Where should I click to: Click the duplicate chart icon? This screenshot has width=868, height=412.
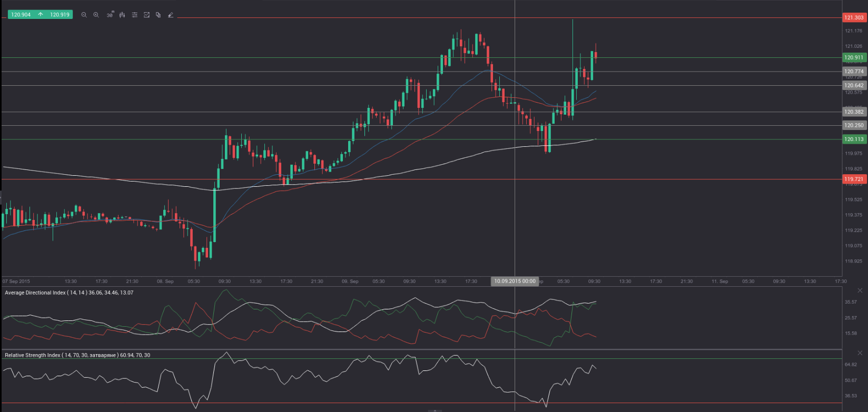(159, 15)
